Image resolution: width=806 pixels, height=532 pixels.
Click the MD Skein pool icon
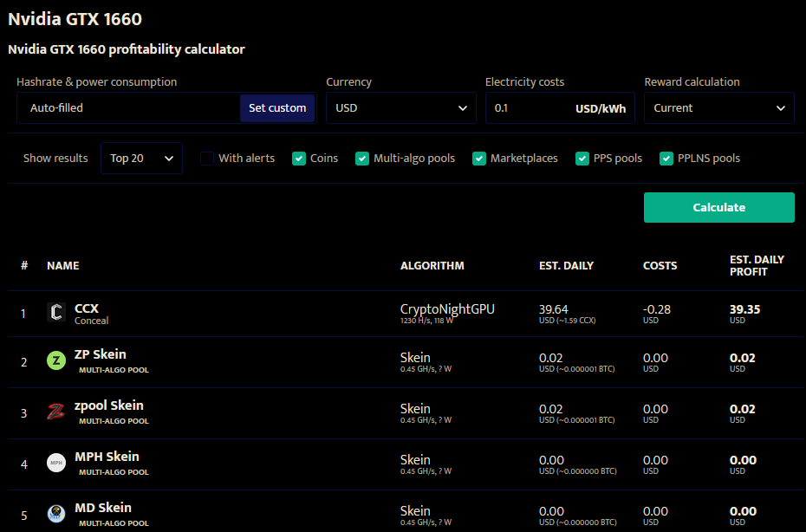coord(56,513)
